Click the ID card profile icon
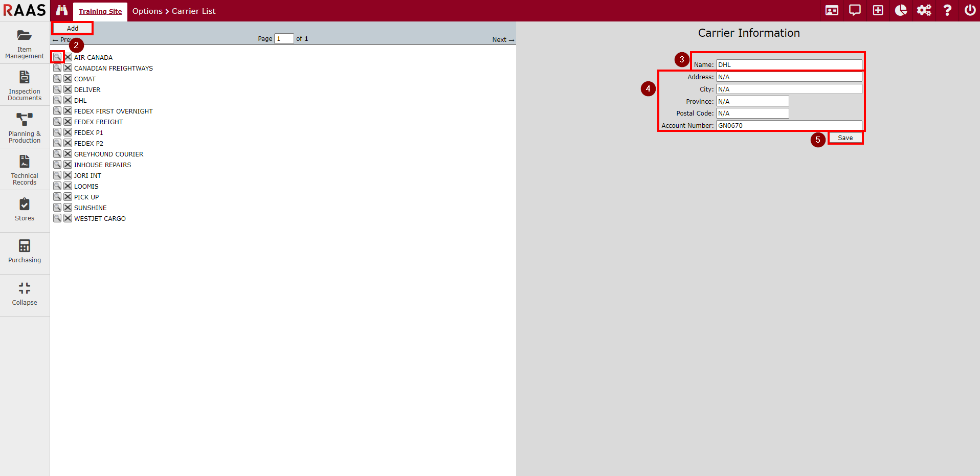This screenshot has width=980, height=476. coord(832,11)
